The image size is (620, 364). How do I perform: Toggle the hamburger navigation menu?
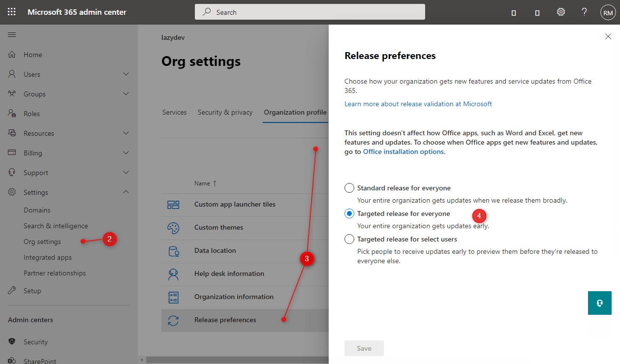point(12,35)
